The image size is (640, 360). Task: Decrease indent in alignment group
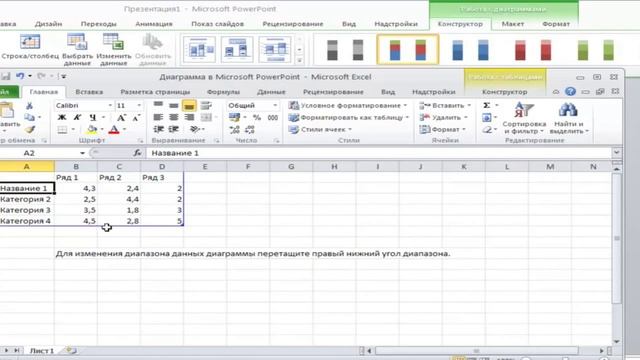point(158,129)
